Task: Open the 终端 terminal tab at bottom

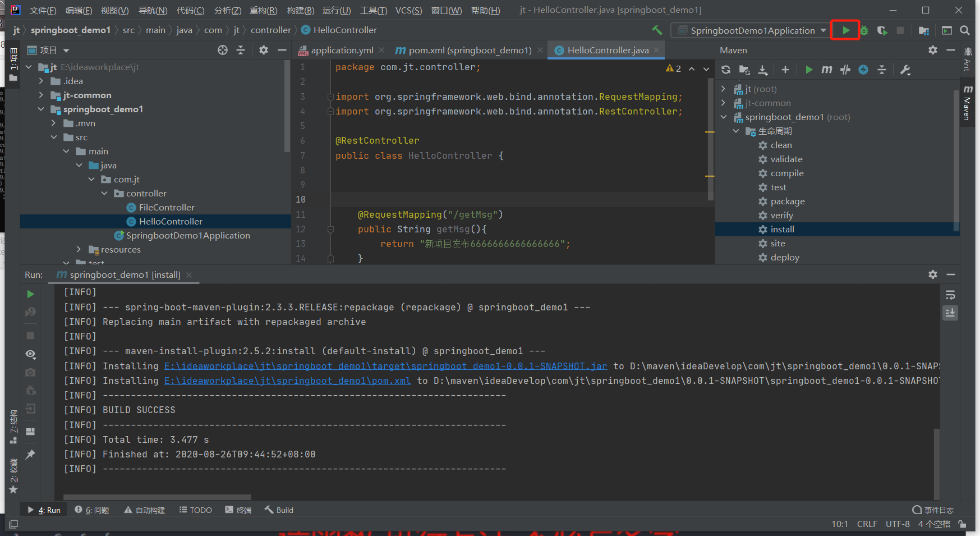Action: (x=238, y=510)
